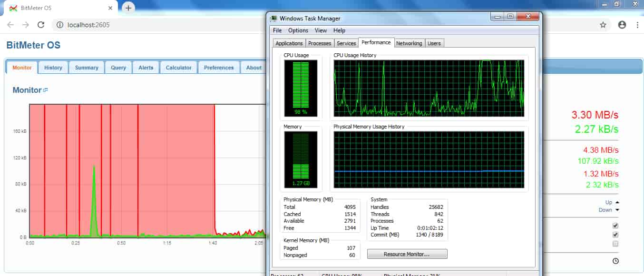This screenshot has width=644, height=276.
Task: Click the Threads value 842
Action: click(x=439, y=214)
